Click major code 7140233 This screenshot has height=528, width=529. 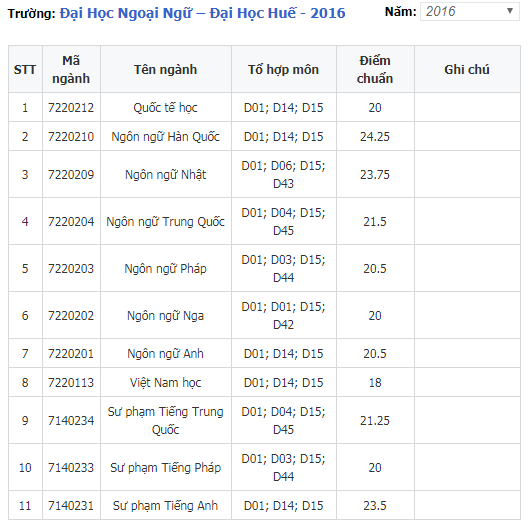(71, 467)
